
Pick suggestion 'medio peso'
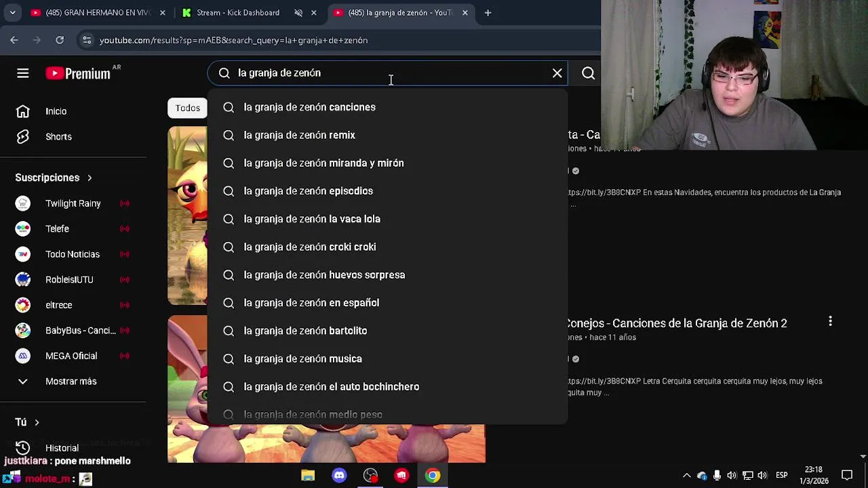point(387,413)
